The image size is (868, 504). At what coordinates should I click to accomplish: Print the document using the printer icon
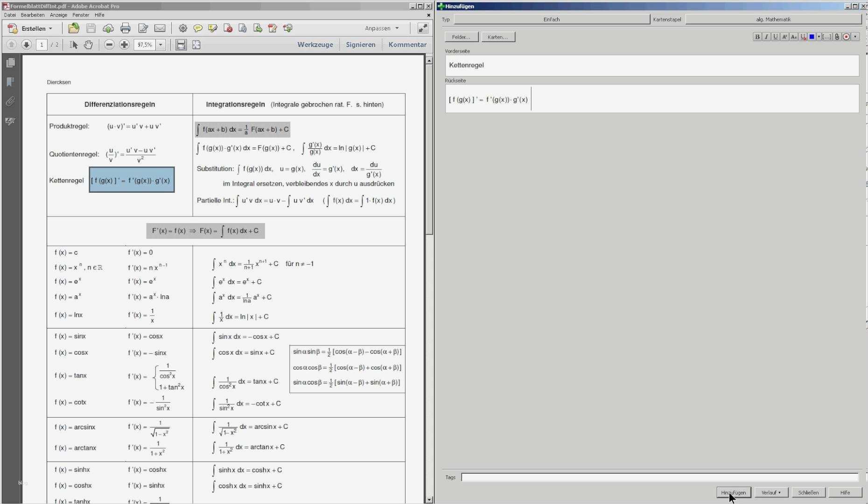coord(126,28)
